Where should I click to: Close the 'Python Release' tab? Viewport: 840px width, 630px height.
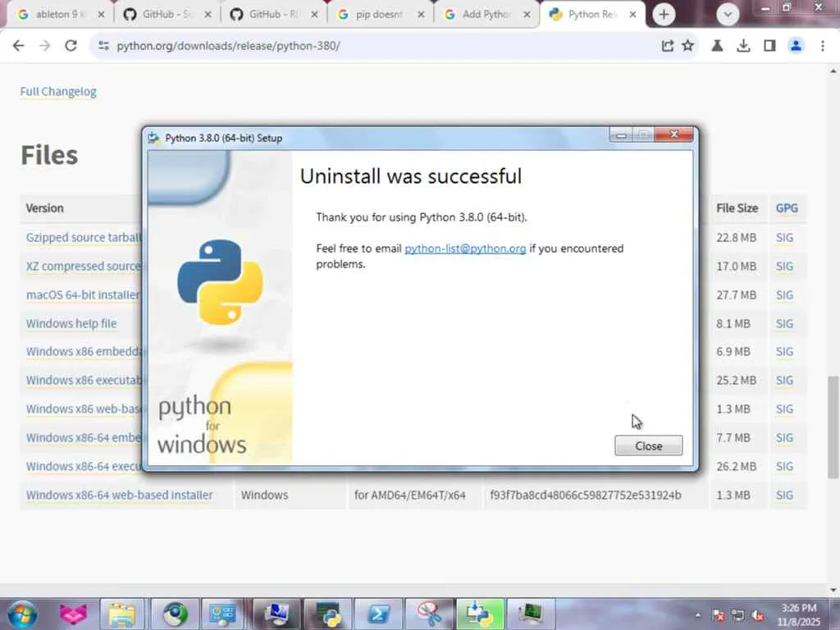(x=632, y=15)
